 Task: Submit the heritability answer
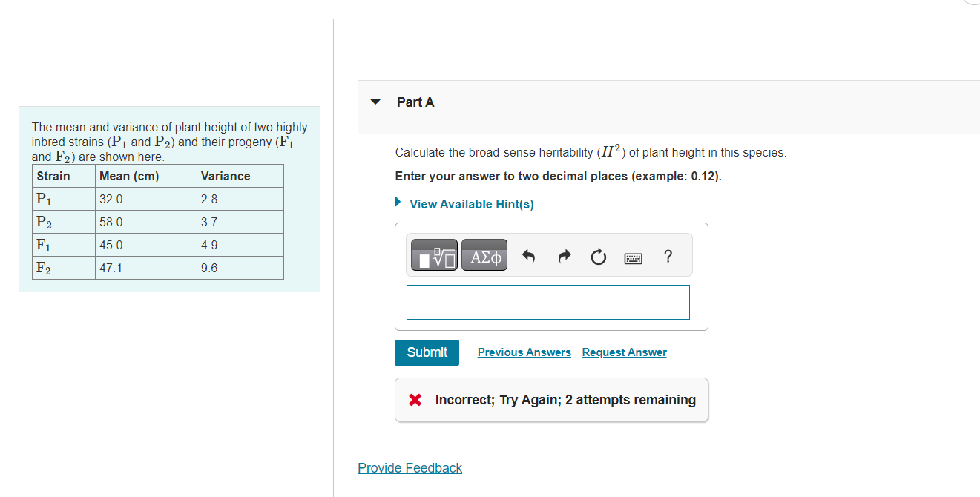427,352
